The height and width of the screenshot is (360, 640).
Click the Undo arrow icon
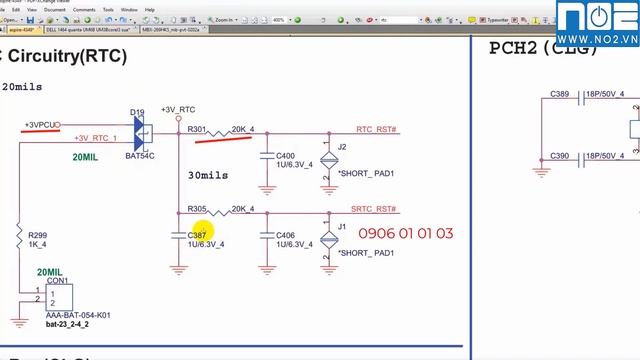pyautogui.click(x=108, y=20)
